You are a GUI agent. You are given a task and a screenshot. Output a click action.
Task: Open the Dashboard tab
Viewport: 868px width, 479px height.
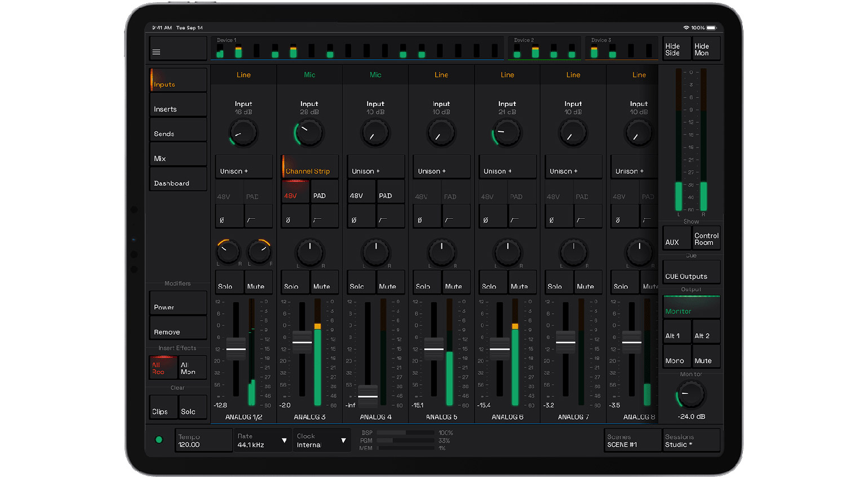(178, 180)
